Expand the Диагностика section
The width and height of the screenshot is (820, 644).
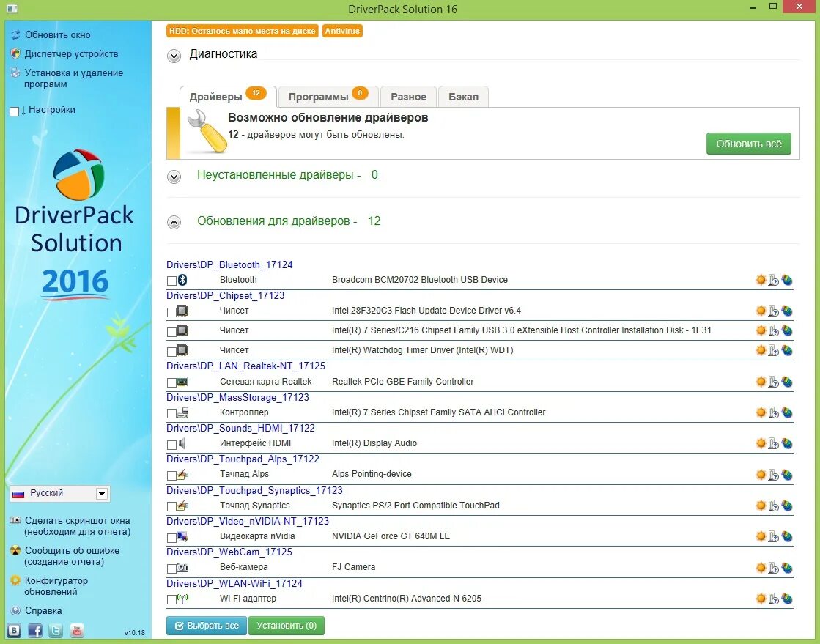[x=174, y=56]
